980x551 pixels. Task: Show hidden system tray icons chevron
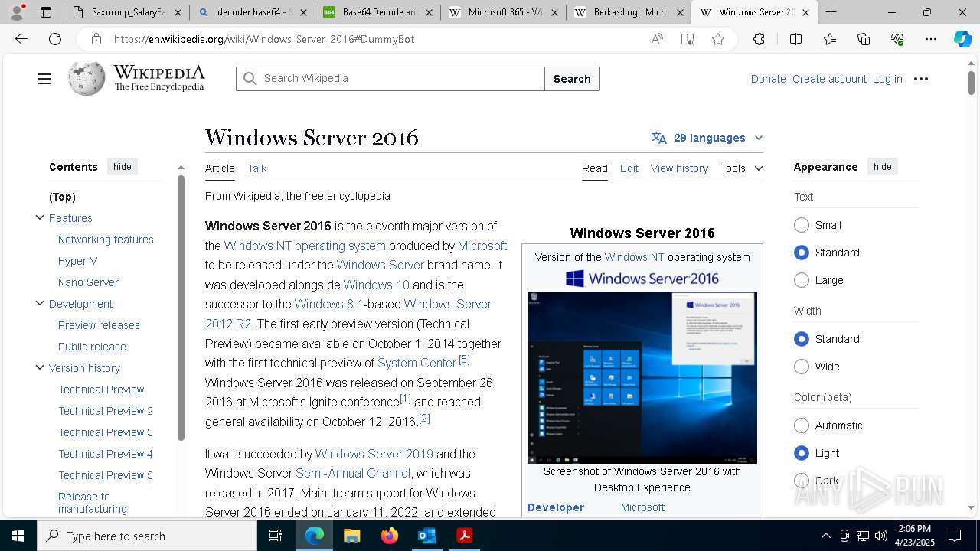[825, 536]
